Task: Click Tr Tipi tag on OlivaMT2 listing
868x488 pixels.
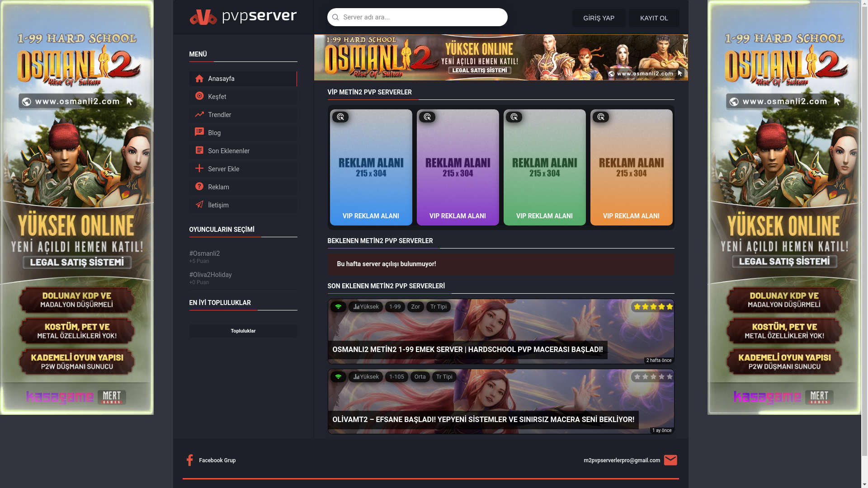Action: click(444, 377)
